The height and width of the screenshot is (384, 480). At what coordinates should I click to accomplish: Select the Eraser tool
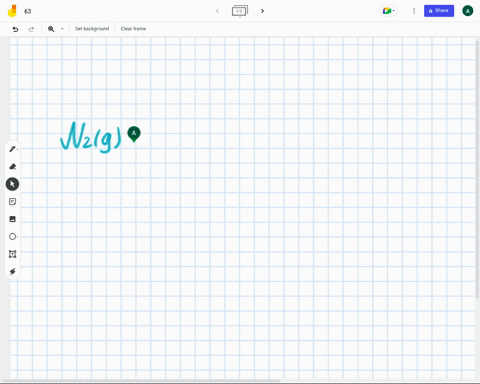12,166
